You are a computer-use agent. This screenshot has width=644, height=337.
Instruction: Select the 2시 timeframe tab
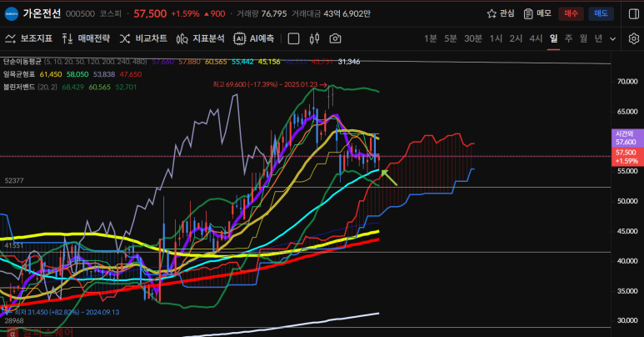click(516, 38)
